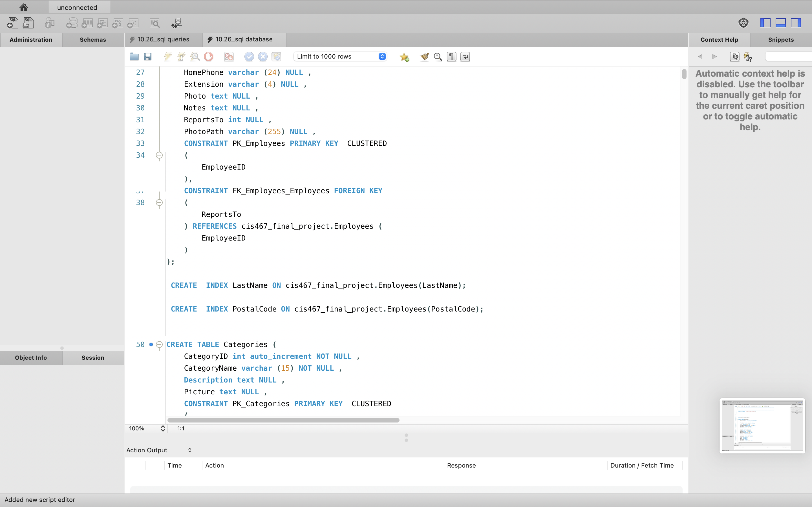Toggle word wrap in the editor
This screenshot has height=507, width=812.
click(465, 57)
